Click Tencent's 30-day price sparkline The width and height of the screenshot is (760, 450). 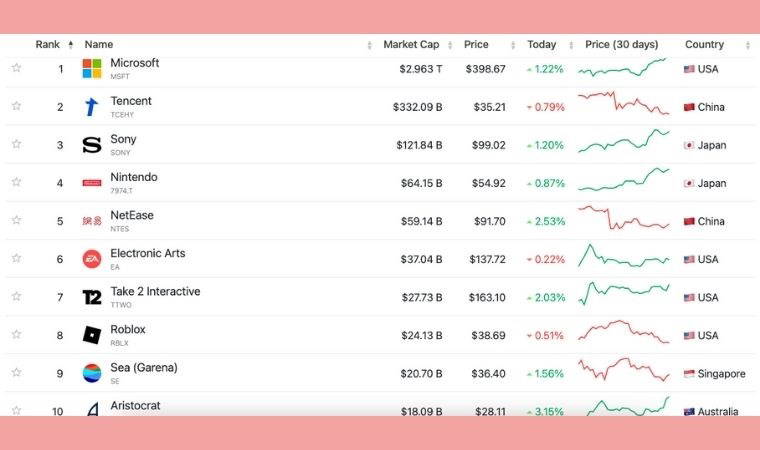[623, 104]
